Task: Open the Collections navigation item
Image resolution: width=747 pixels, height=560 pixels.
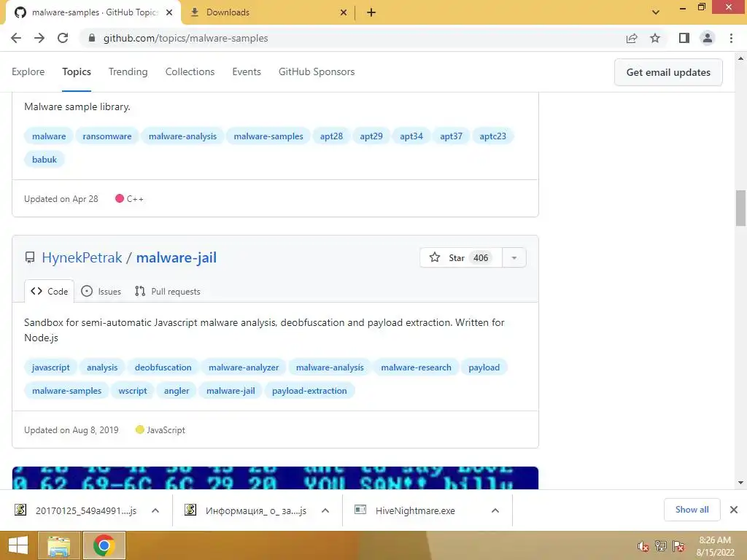Action: [x=190, y=71]
